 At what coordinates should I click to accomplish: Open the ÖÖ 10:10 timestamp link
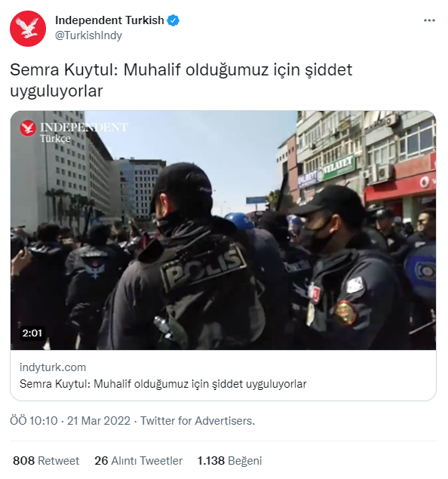click(34, 421)
